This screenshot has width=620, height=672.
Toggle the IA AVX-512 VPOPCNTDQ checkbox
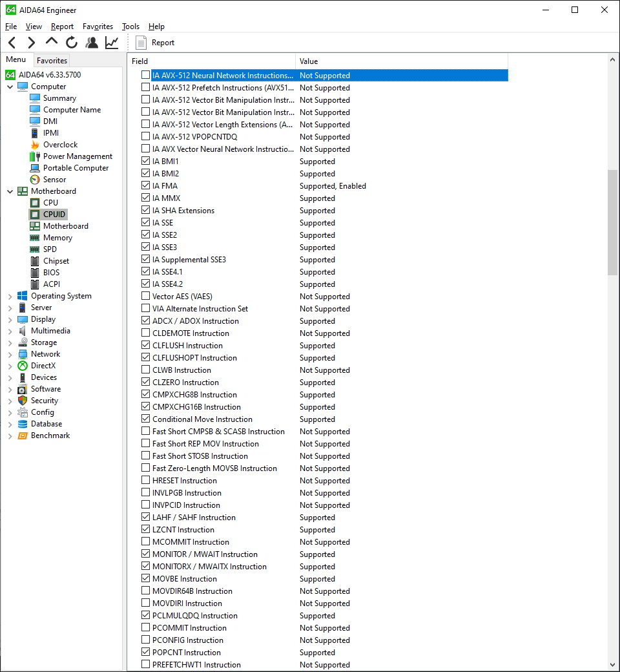click(x=146, y=136)
